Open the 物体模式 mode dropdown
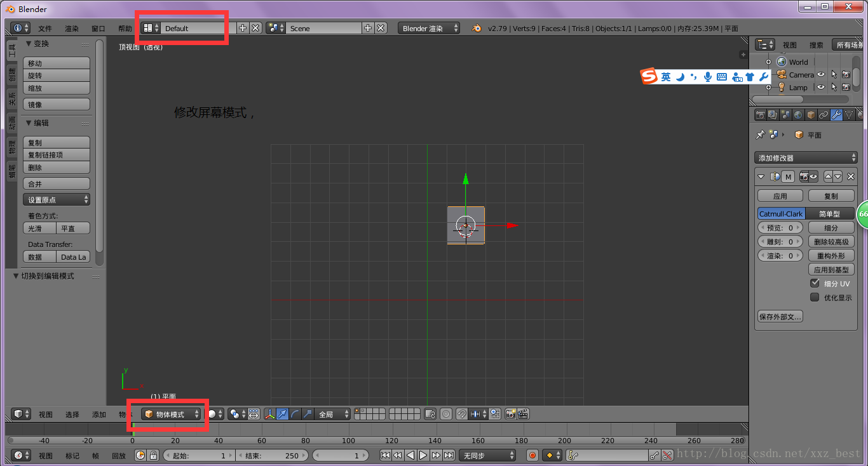 (x=171, y=414)
